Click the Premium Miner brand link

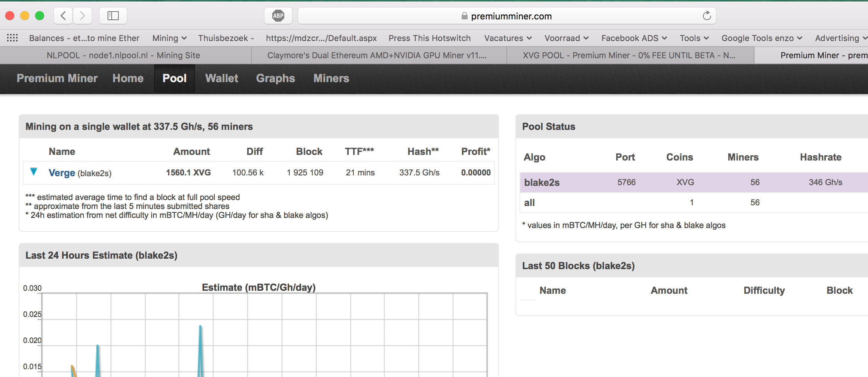(57, 78)
